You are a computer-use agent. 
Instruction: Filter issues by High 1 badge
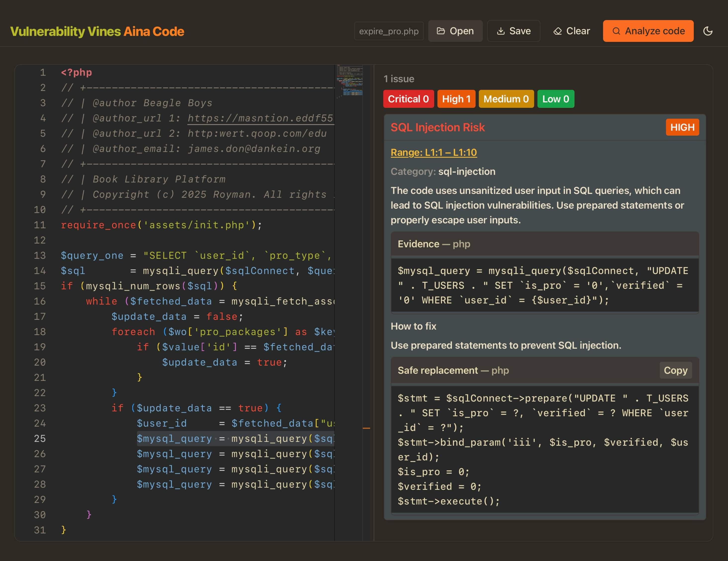456,99
